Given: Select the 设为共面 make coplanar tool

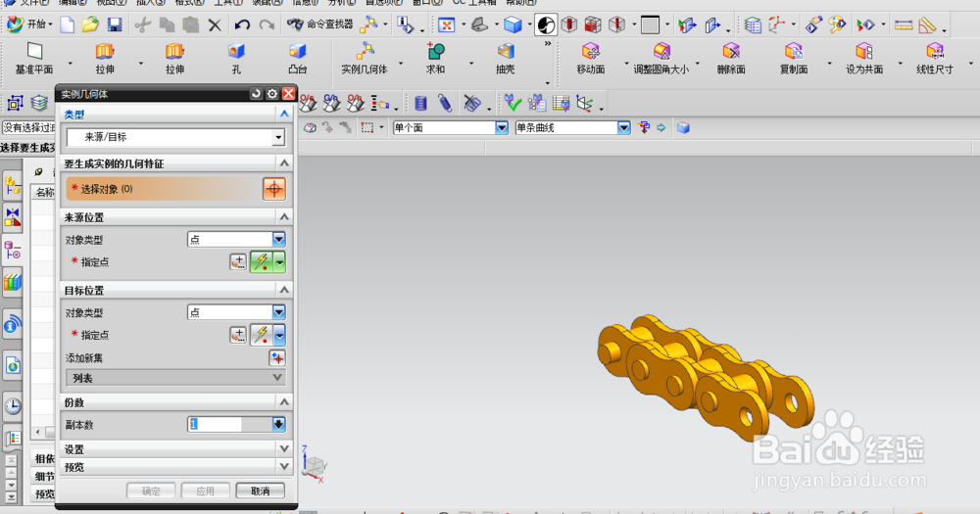Looking at the screenshot, I should (864, 59).
